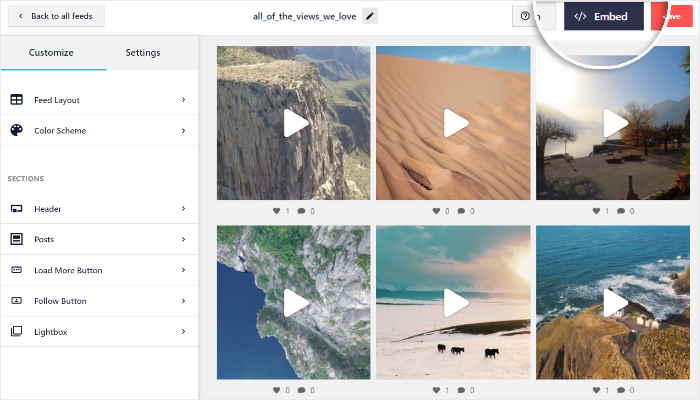Expand the Load More Button chevron
The width and height of the screenshot is (700, 400).
click(183, 270)
